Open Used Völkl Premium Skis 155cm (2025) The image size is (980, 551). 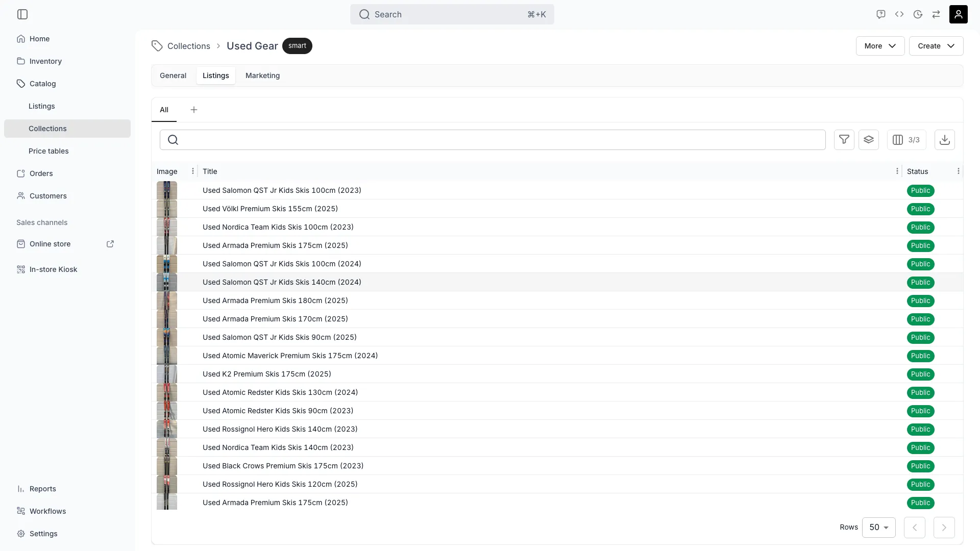(x=270, y=209)
